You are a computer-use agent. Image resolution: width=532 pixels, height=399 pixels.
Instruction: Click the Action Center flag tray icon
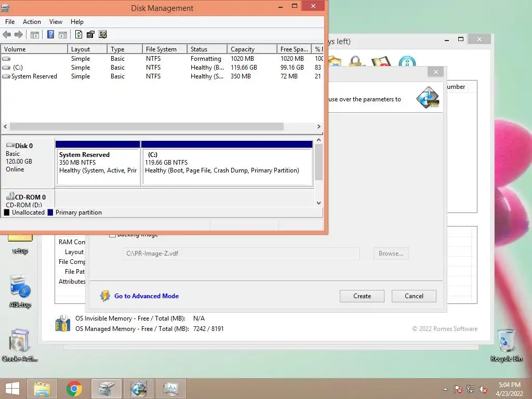coord(458,389)
